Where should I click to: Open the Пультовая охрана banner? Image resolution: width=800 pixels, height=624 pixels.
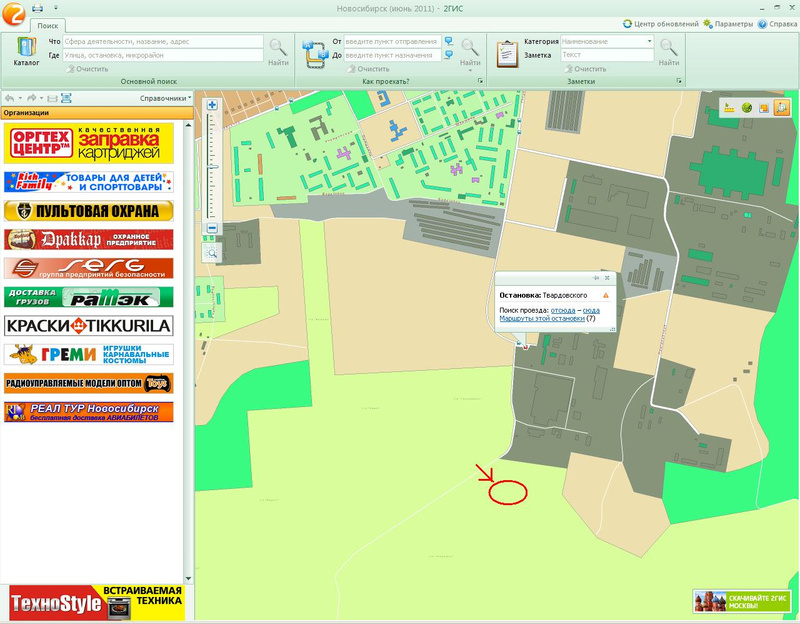click(89, 211)
